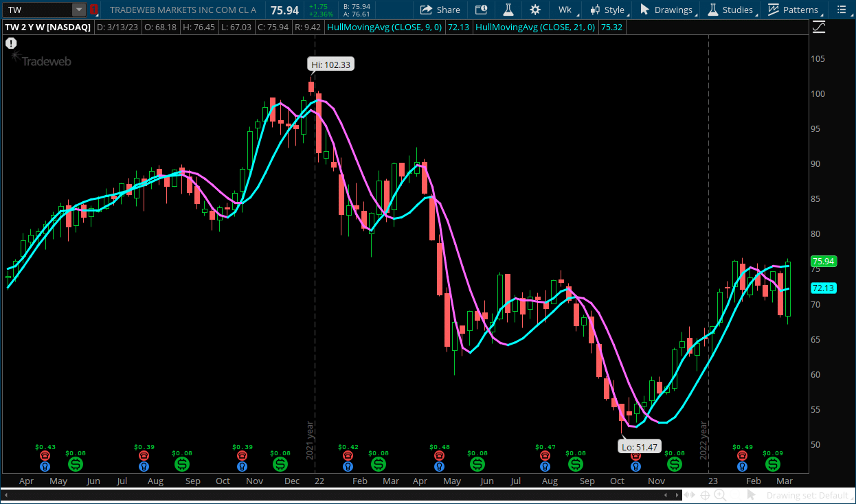Click the August 2021 dividend dollar icon
Viewport: 856px width, 504px height.
click(x=182, y=464)
